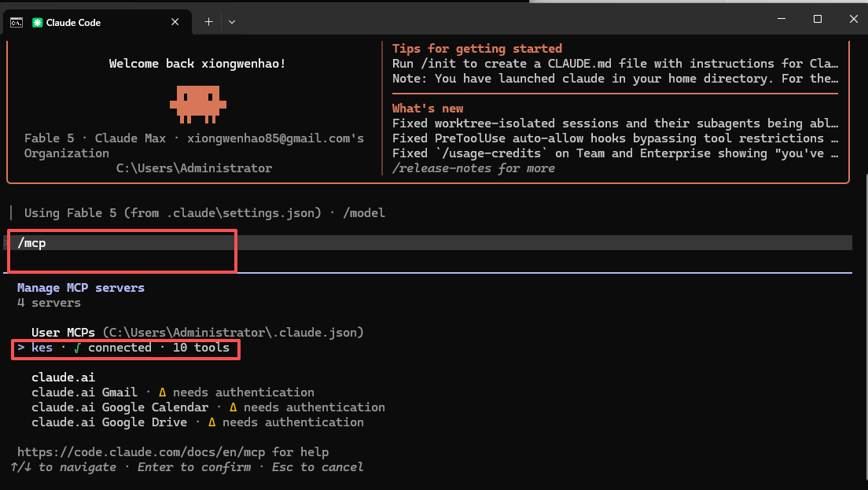The width and height of the screenshot is (868, 490).
Task: Click the '/usage-credits' release note line
Action: coord(615,153)
